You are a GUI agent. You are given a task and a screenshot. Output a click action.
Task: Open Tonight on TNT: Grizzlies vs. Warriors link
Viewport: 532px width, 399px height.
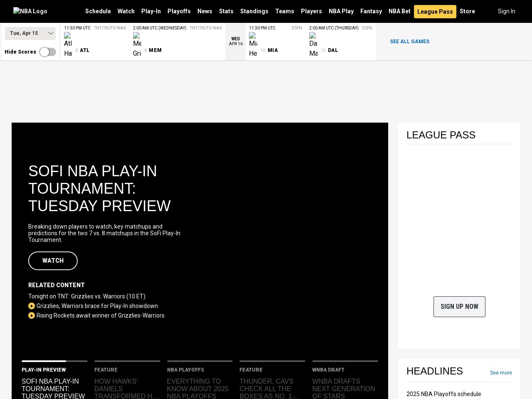(87, 296)
